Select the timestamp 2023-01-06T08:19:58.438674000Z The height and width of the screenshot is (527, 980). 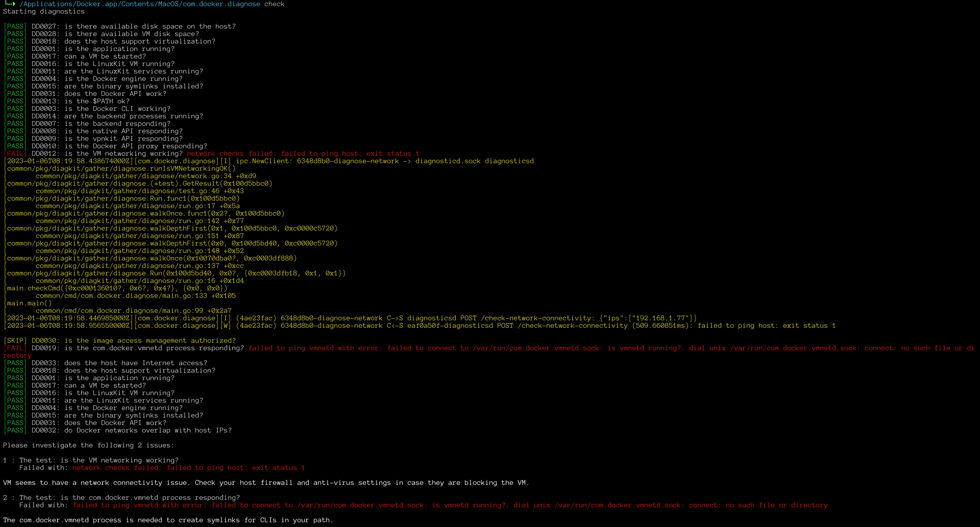[x=65, y=161]
